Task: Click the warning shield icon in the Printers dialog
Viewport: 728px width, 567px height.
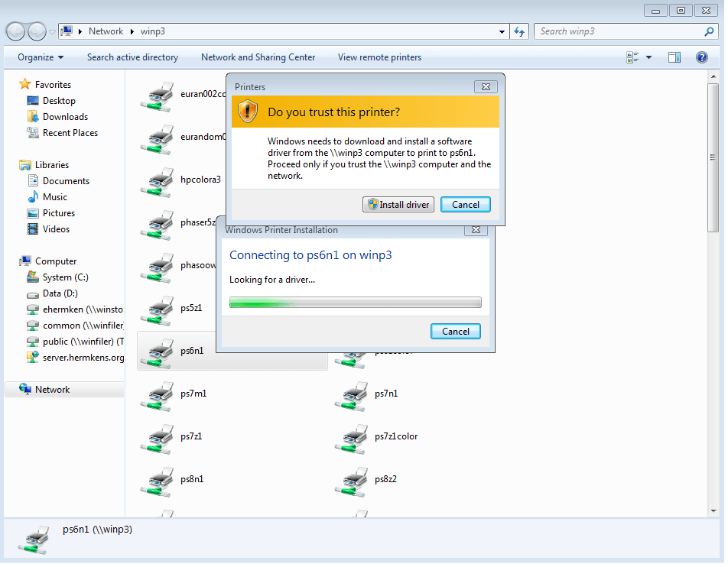Action: (248, 112)
